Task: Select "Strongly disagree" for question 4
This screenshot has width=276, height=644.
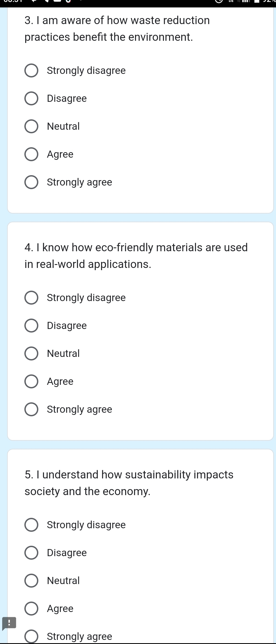Action: 31,298
